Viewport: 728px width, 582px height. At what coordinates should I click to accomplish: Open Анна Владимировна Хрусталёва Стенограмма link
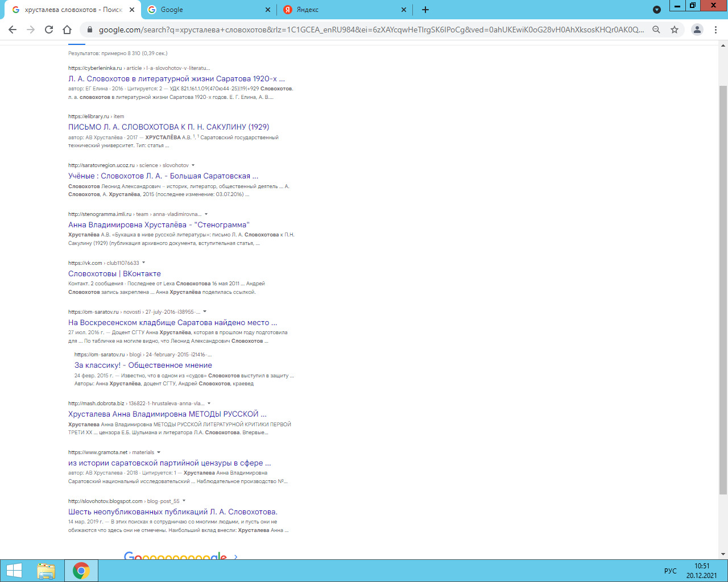[159, 225]
